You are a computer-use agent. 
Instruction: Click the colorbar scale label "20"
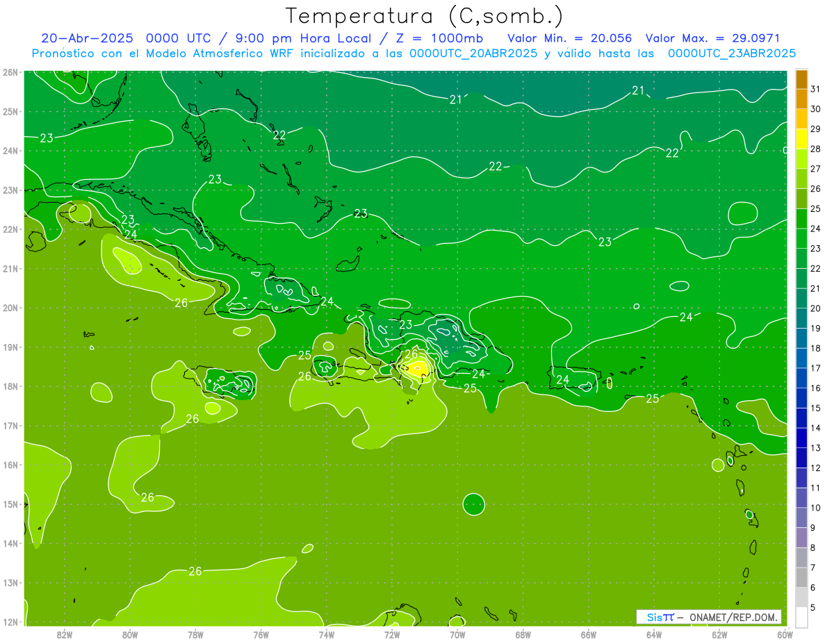point(816,308)
